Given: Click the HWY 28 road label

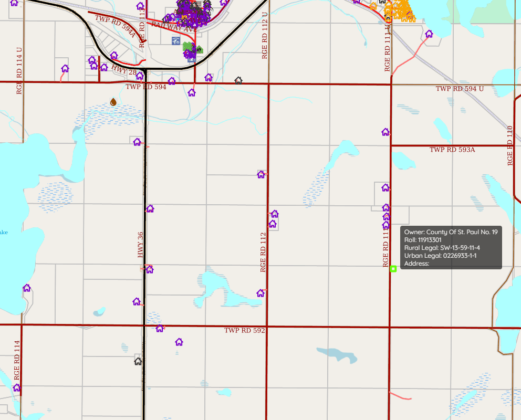Looking at the screenshot, I should 124,70.
